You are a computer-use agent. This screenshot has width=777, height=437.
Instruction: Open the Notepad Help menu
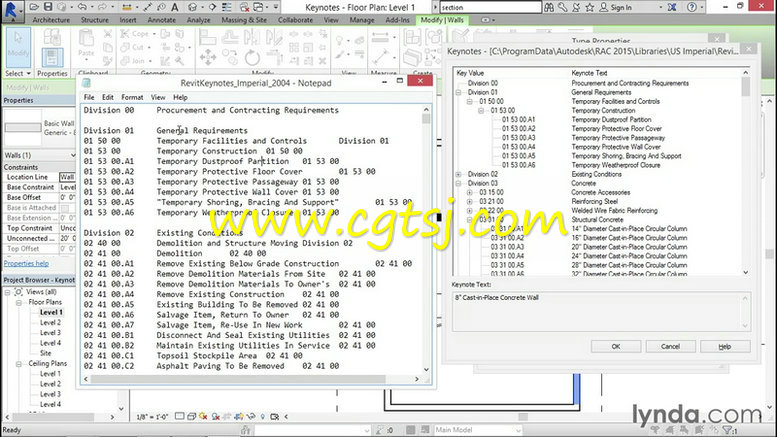pyautogui.click(x=180, y=97)
